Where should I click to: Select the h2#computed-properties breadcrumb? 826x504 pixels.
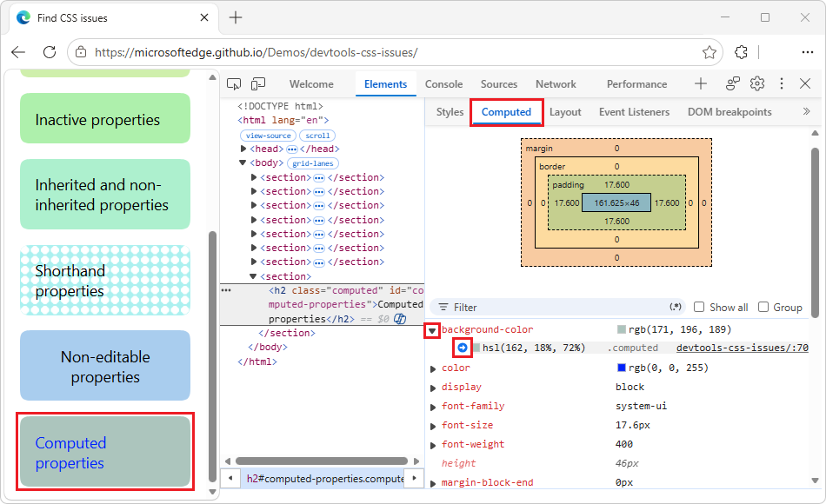click(324, 479)
